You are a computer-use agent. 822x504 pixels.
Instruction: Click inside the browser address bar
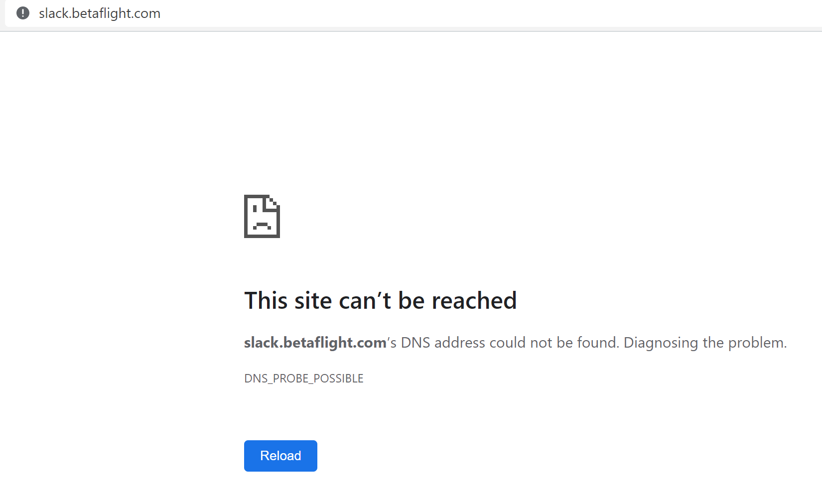299,13
